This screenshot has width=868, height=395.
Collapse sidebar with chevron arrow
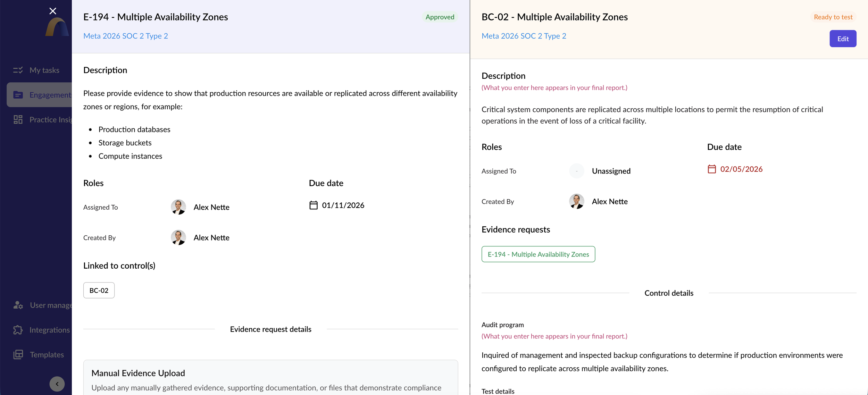coord(57,384)
